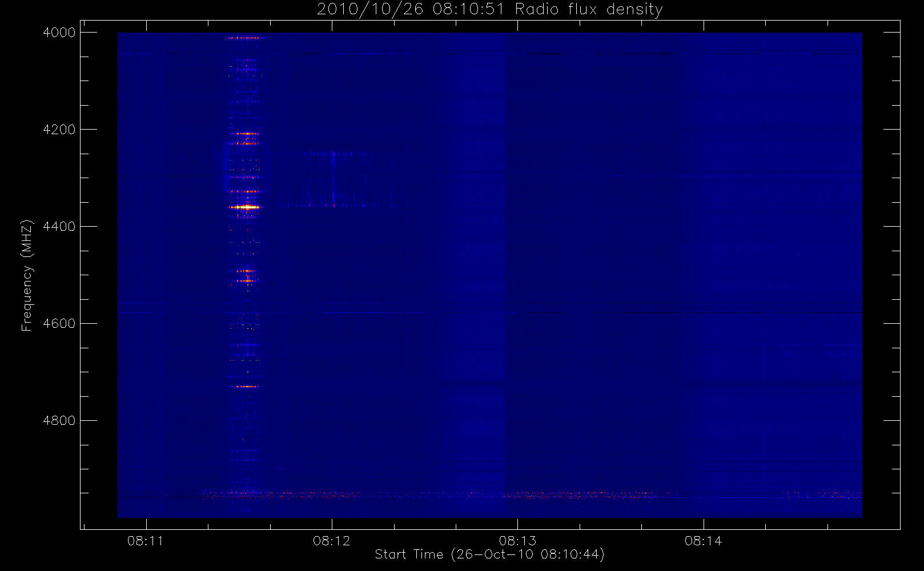Click the 08:14 time tick label
924x571 pixels.
(x=703, y=541)
